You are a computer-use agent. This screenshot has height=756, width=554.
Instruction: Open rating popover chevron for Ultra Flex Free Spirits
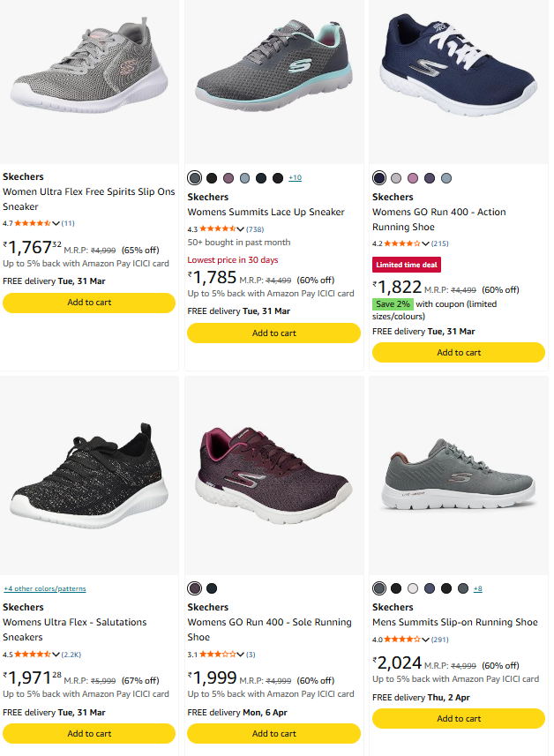tap(56, 223)
